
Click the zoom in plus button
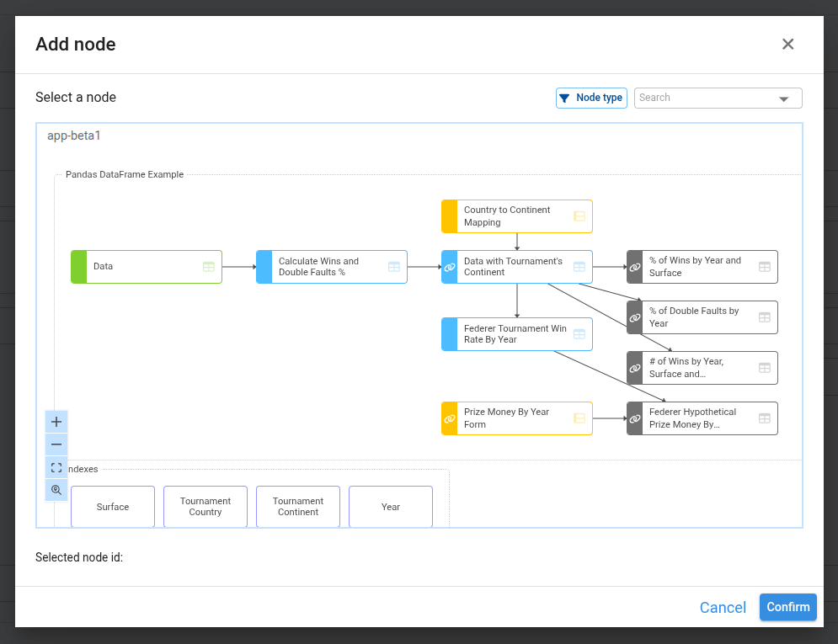[56, 422]
